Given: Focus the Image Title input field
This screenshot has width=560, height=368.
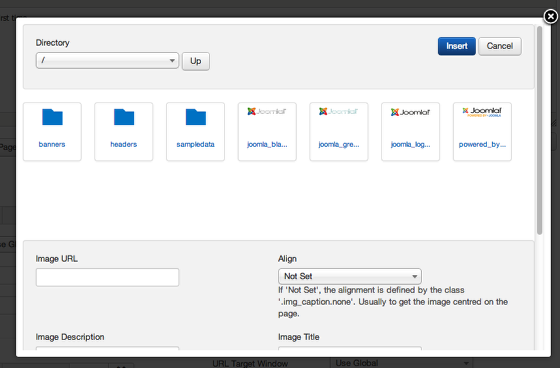Looking at the screenshot, I should pyautogui.click(x=350, y=348).
